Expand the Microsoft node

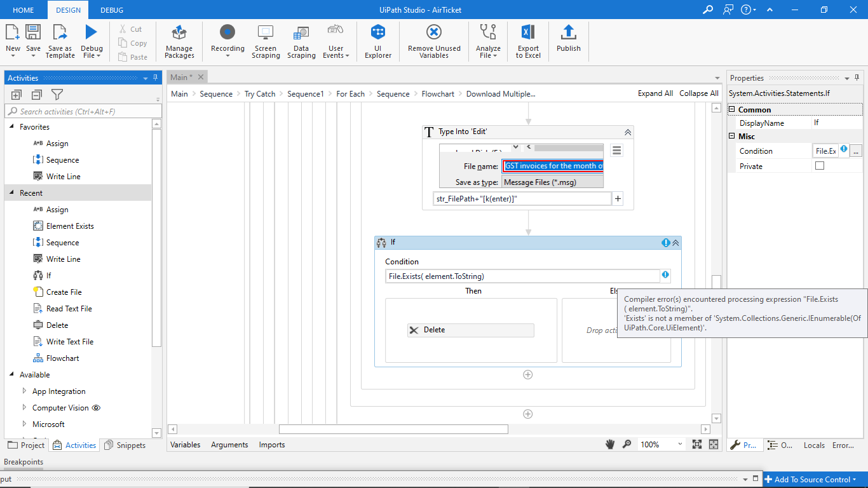click(24, 424)
